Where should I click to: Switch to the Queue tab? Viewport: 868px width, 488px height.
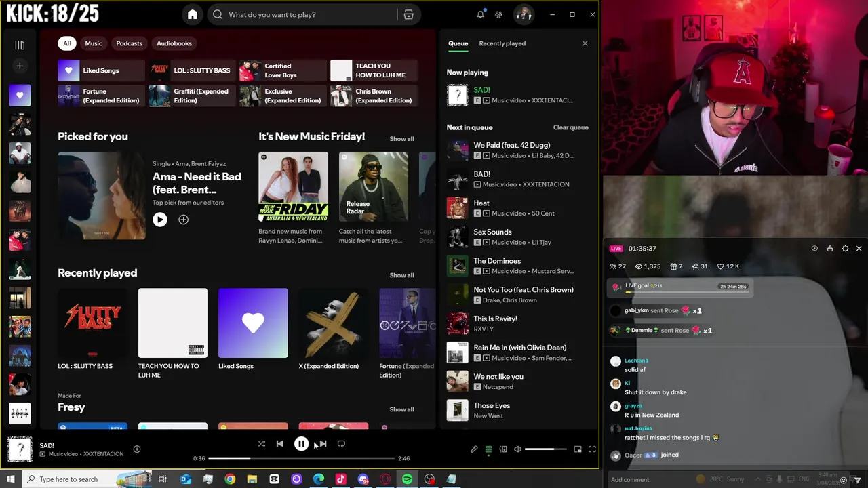(x=458, y=43)
